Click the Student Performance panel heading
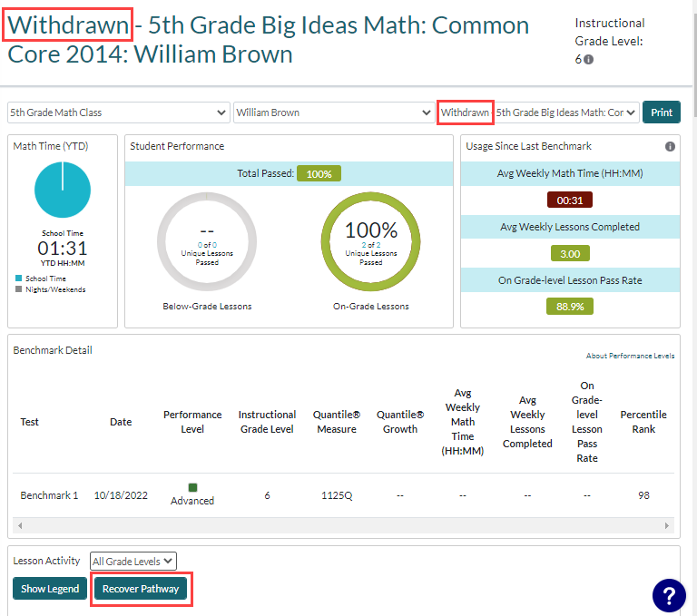Image resolution: width=697 pixels, height=616 pixels. [177, 146]
